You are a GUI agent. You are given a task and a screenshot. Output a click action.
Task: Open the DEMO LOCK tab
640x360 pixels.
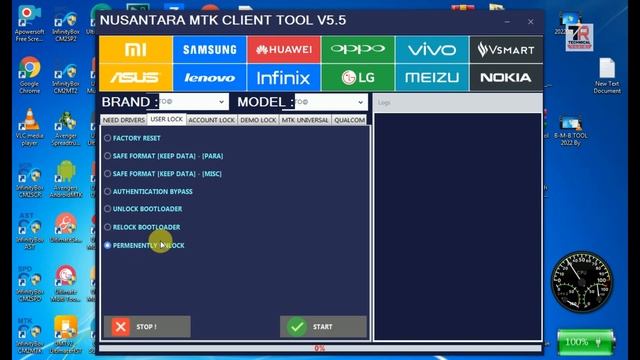point(258,120)
